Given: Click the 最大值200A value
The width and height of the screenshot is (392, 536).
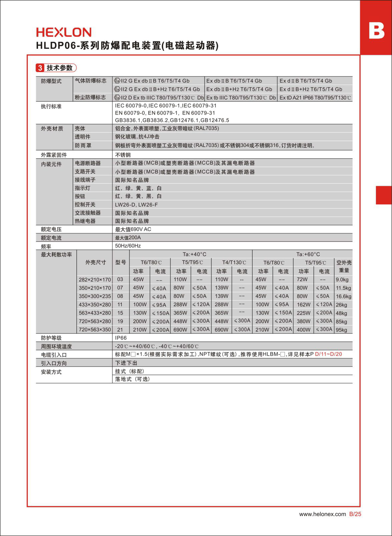Looking at the screenshot, I should pos(128,238).
